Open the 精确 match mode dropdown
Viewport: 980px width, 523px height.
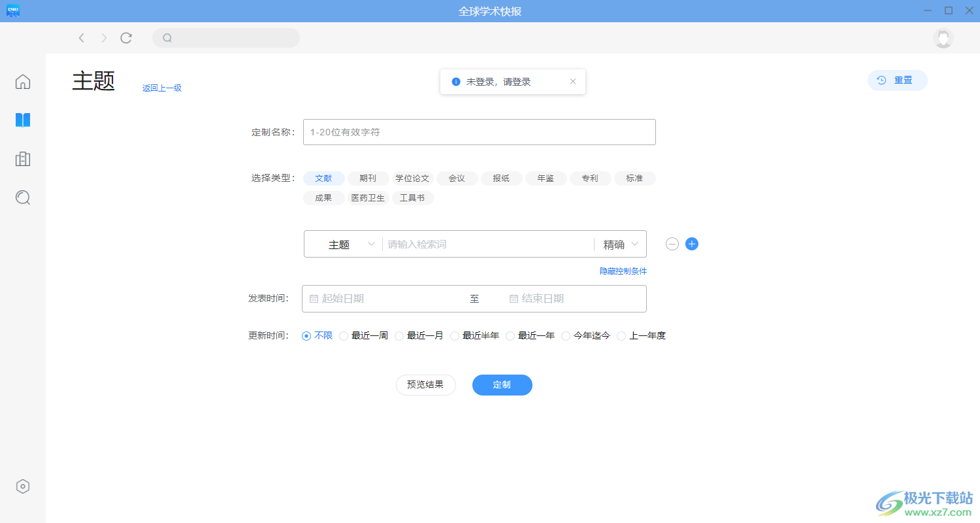(618, 243)
